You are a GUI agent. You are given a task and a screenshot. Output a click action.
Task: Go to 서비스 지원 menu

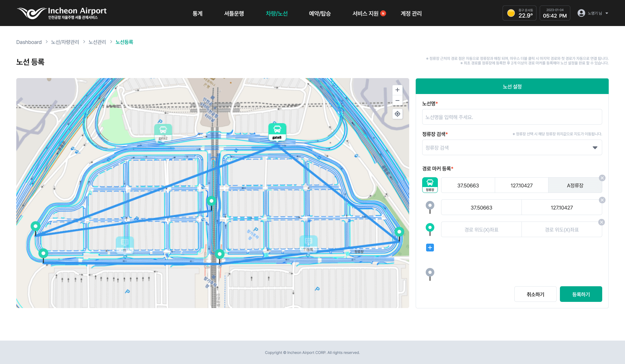(365, 13)
